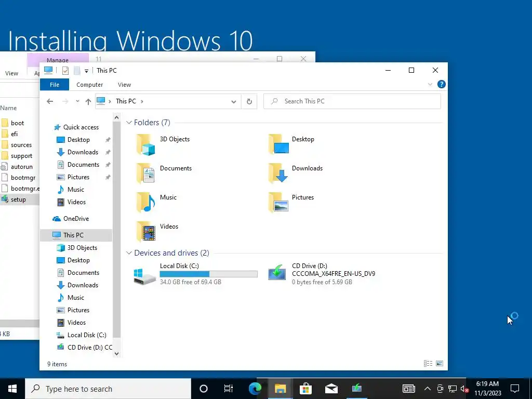Refresh the This PC view
This screenshot has height=399, width=532.
click(249, 101)
